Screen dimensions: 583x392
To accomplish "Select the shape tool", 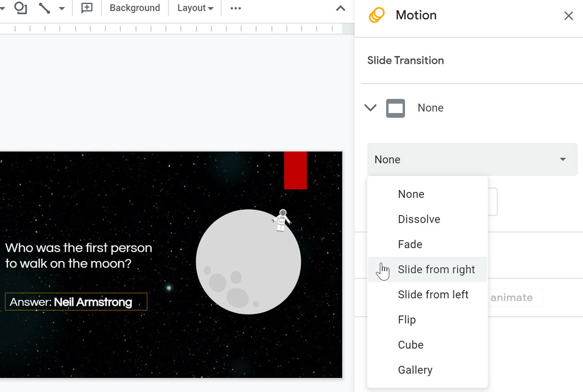I will pos(20,8).
